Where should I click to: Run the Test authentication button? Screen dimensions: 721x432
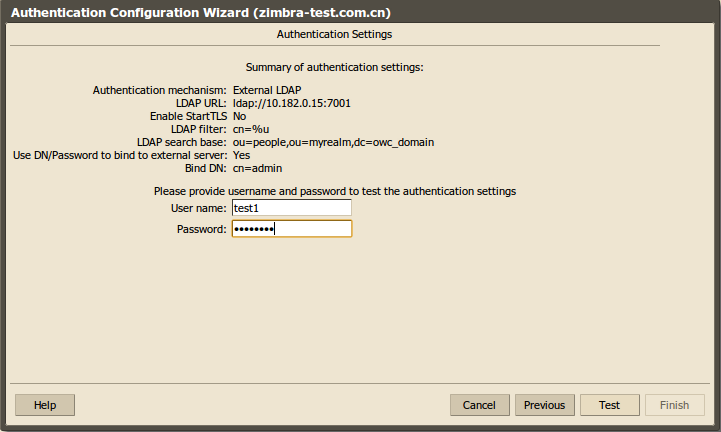tap(610, 405)
